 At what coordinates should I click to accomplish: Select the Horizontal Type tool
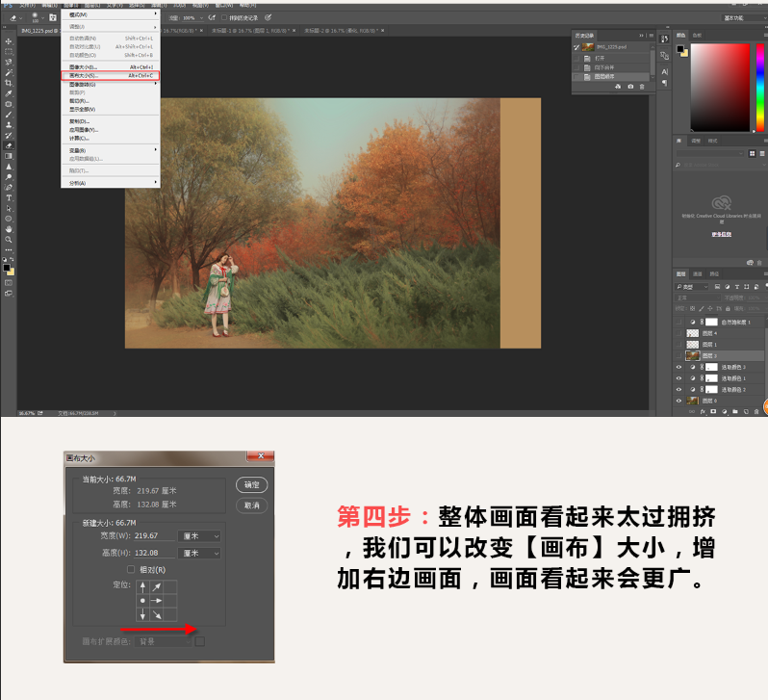[x=9, y=198]
